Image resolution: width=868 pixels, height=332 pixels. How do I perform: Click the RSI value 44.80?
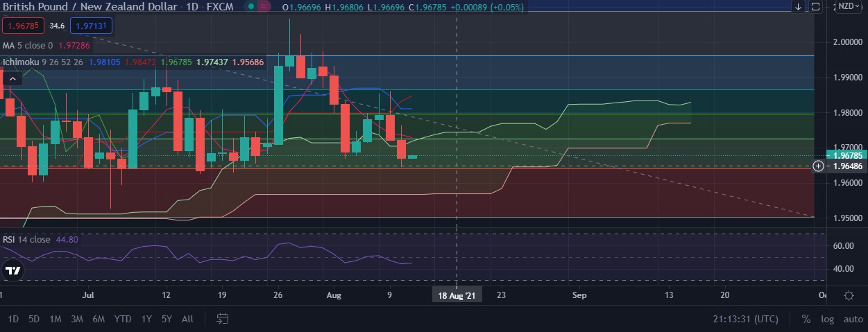[67, 240]
